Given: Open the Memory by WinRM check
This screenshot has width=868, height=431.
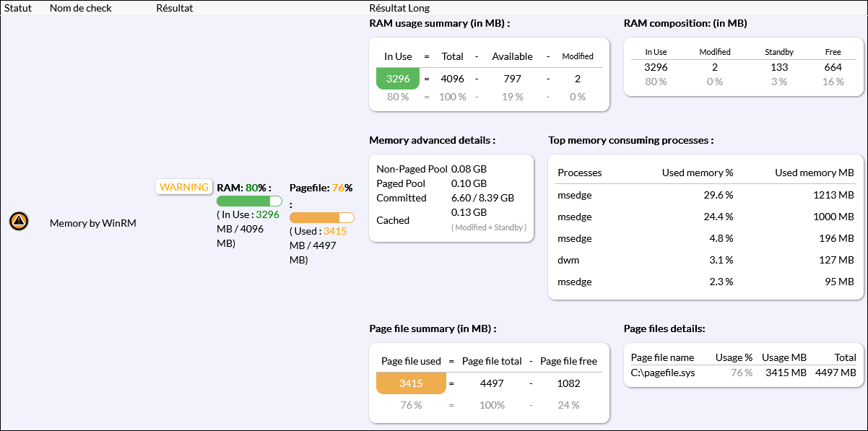Looking at the screenshot, I should coord(92,223).
